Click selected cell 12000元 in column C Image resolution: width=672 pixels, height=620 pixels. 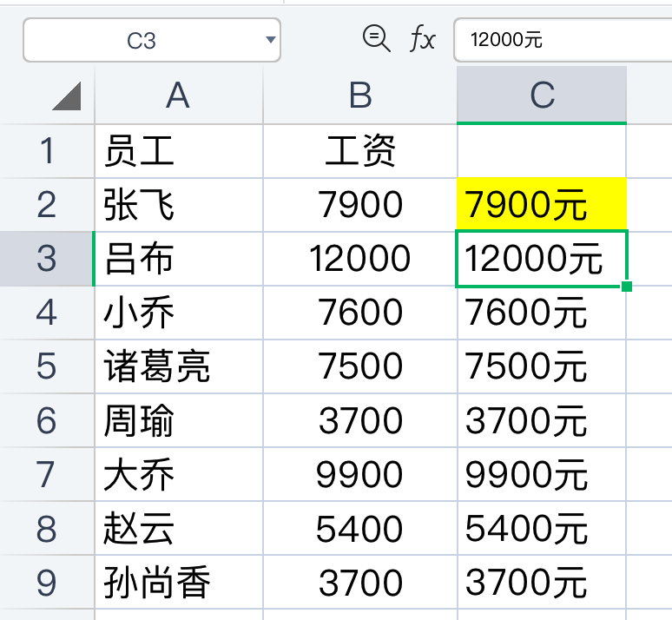point(542,259)
